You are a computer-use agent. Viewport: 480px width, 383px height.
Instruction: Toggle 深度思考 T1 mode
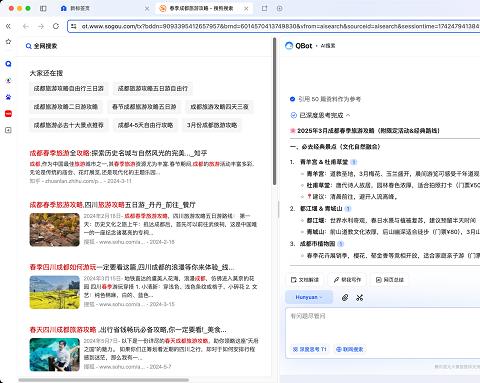click(309, 349)
